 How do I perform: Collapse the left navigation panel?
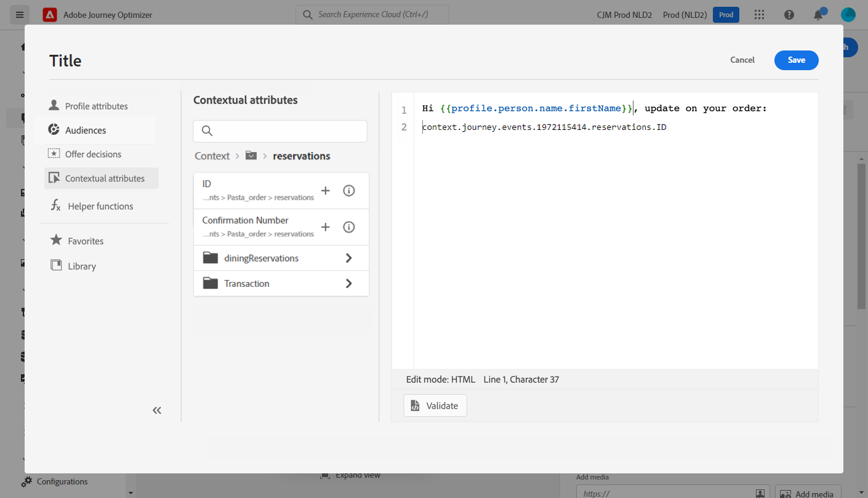point(157,411)
